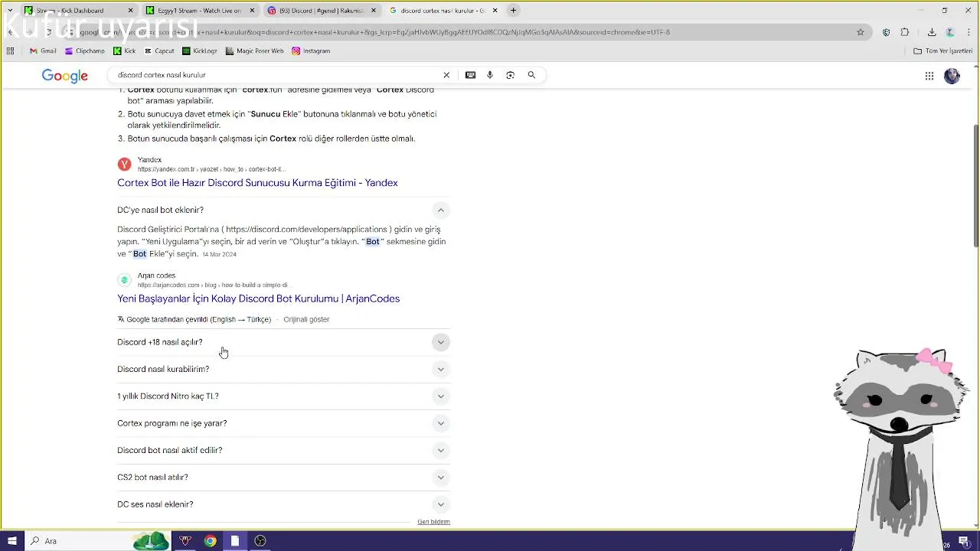Open 'Cortex Bot ile Hazır Discord Sunucusu' link
This screenshot has width=980, height=551.
pyautogui.click(x=257, y=183)
